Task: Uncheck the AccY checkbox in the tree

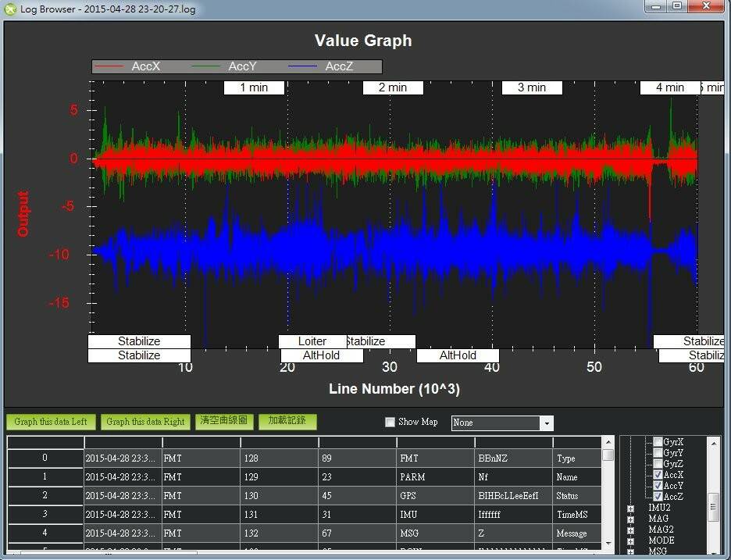Action: point(658,486)
